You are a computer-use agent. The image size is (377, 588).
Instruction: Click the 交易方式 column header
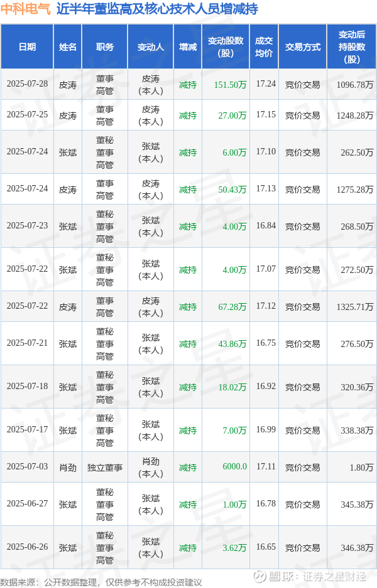coord(303,47)
